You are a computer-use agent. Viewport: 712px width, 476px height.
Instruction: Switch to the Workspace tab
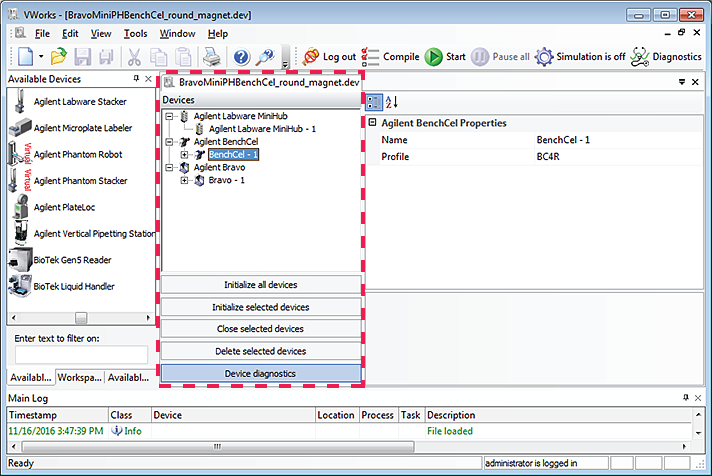(x=80, y=377)
